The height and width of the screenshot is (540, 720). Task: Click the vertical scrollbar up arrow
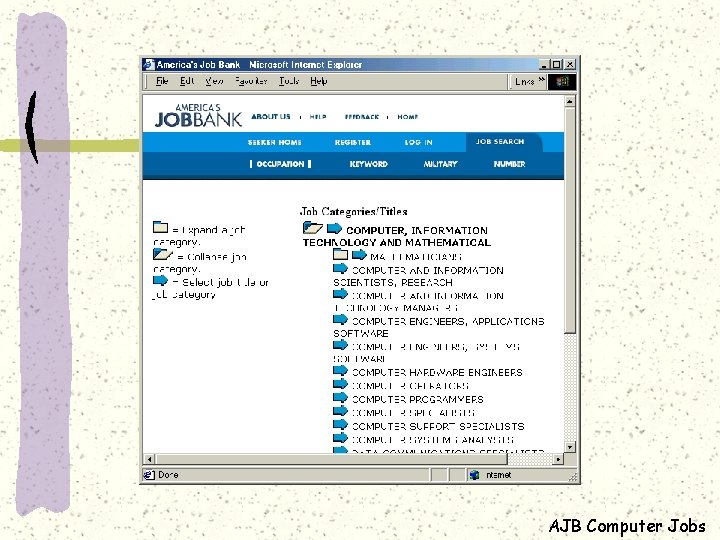click(570, 101)
